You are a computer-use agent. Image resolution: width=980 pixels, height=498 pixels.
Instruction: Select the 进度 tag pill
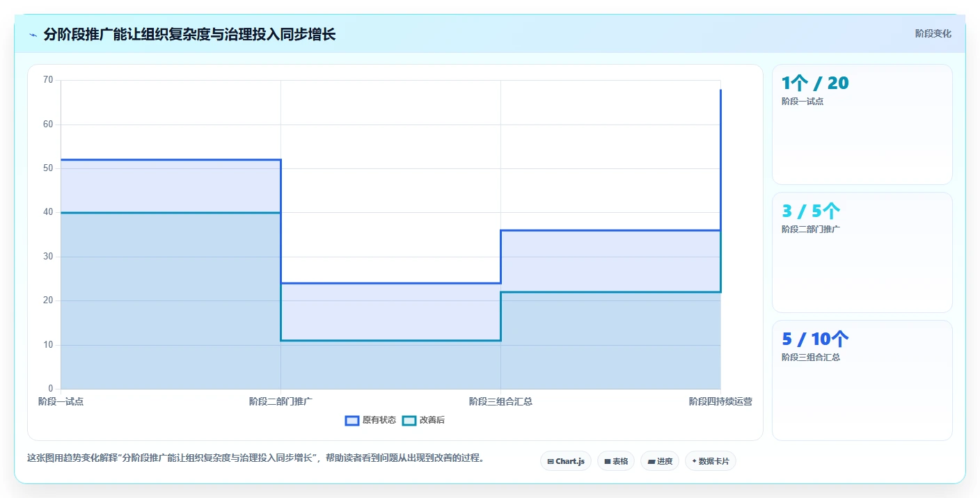660,461
